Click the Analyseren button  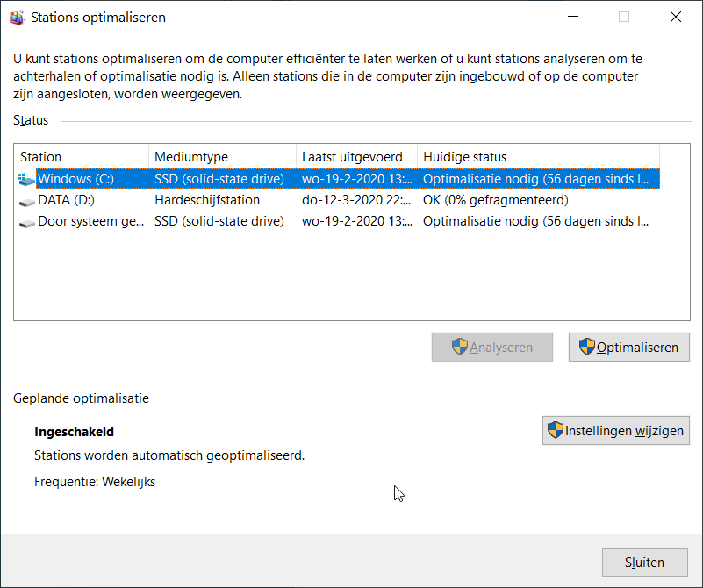click(492, 347)
